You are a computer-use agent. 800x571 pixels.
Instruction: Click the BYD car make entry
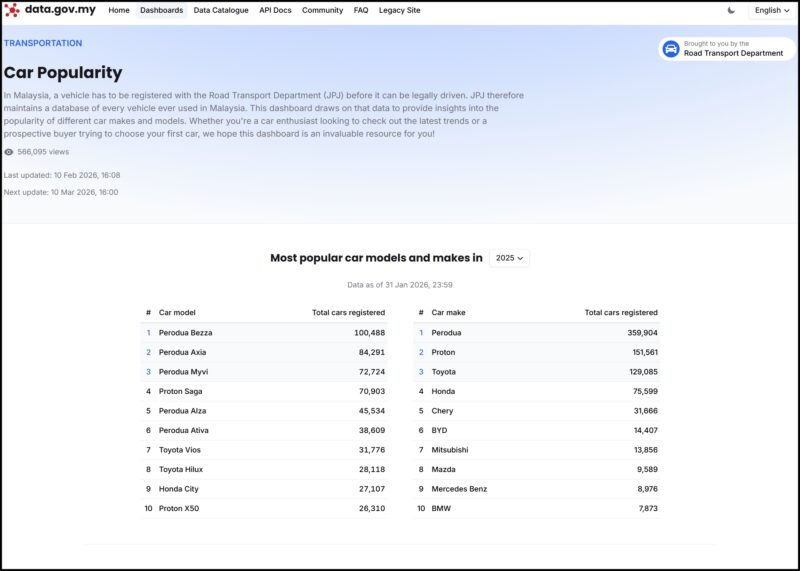coord(439,430)
